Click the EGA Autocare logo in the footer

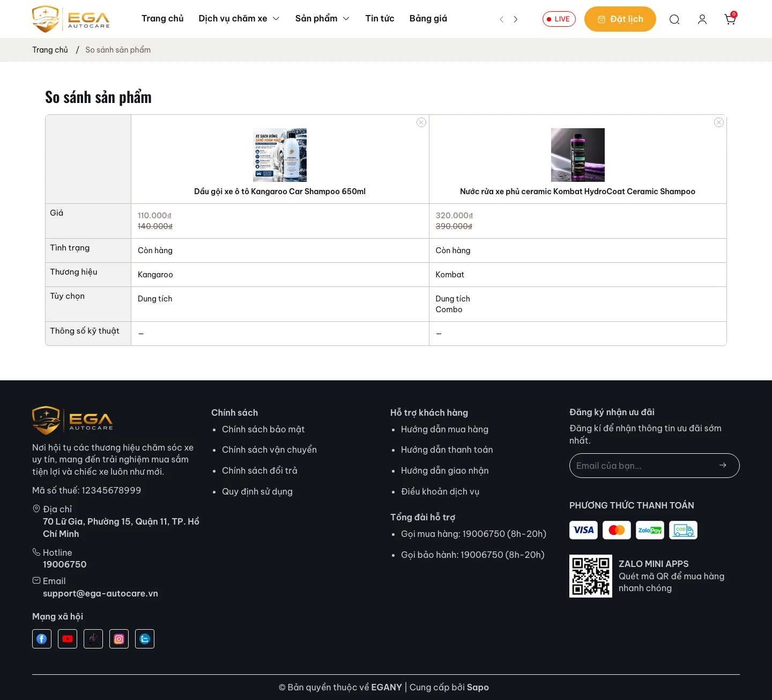click(73, 420)
